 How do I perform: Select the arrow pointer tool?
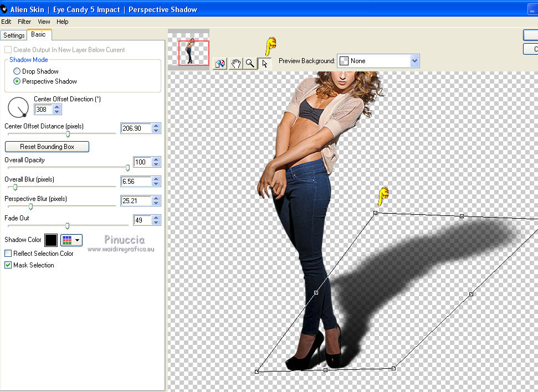pyautogui.click(x=264, y=64)
